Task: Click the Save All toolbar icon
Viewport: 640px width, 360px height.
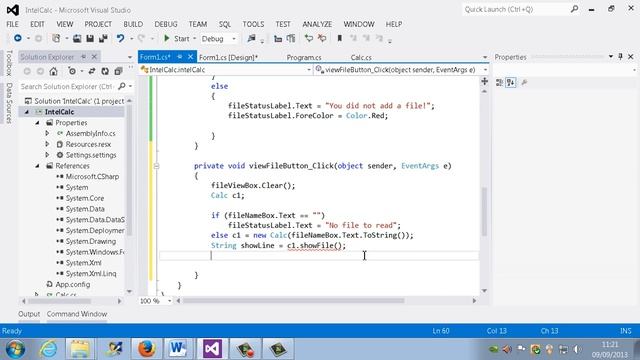Action: click(x=103, y=38)
